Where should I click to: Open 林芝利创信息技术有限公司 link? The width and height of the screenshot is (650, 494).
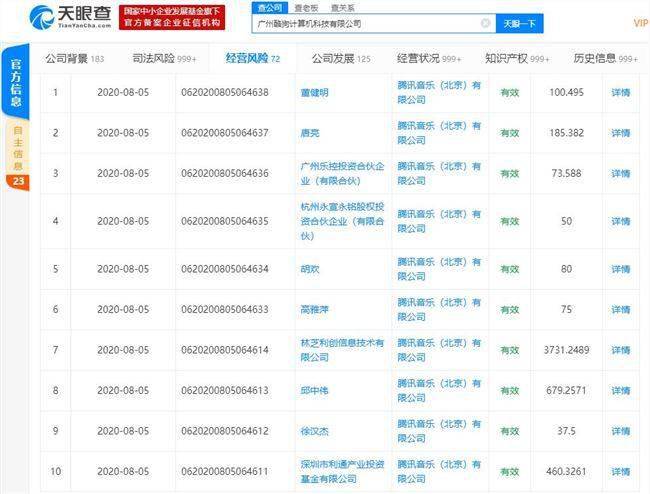342,350
